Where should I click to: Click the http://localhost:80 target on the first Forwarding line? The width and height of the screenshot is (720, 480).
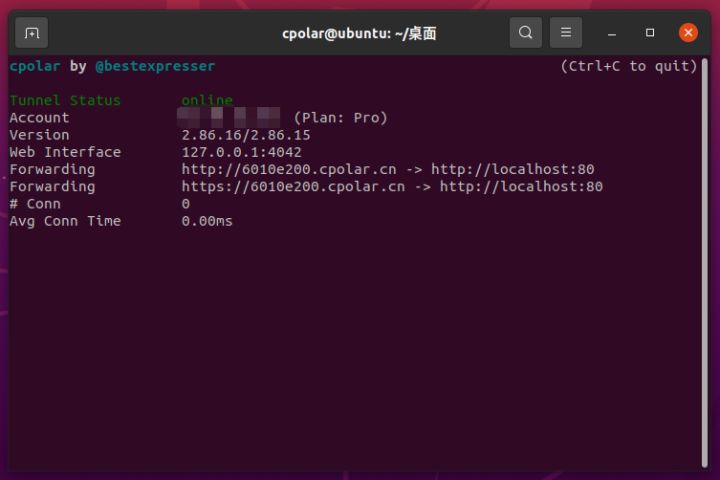point(512,169)
